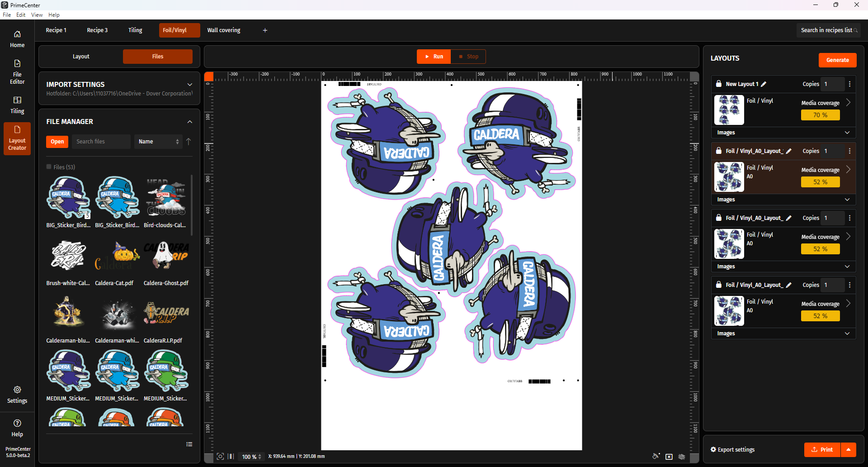Collapse the Import Settings panel

click(x=190, y=85)
